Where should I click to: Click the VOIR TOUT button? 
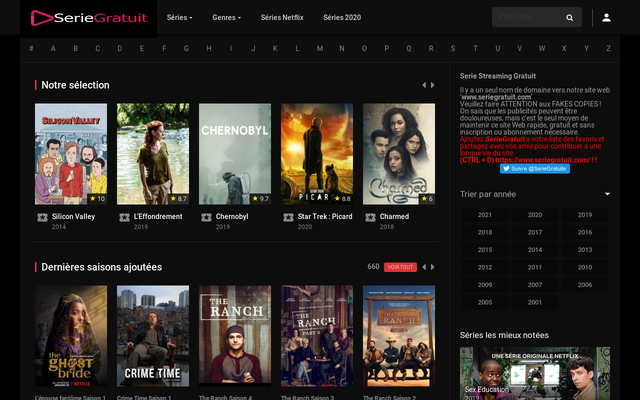(400, 267)
